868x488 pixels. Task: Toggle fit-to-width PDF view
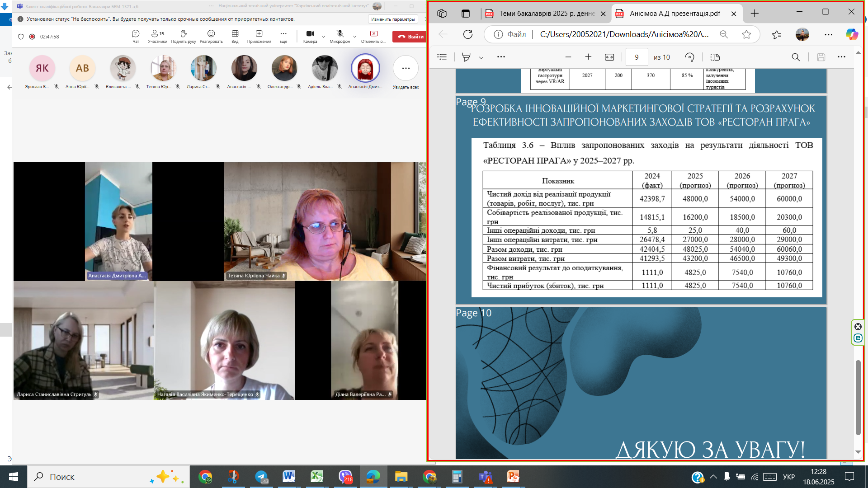(609, 57)
